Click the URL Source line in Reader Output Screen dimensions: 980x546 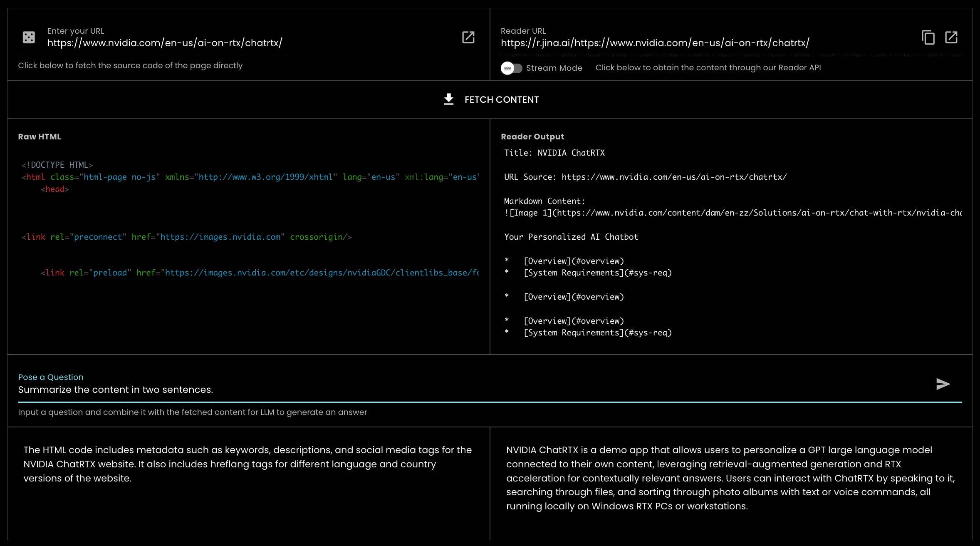(x=645, y=177)
